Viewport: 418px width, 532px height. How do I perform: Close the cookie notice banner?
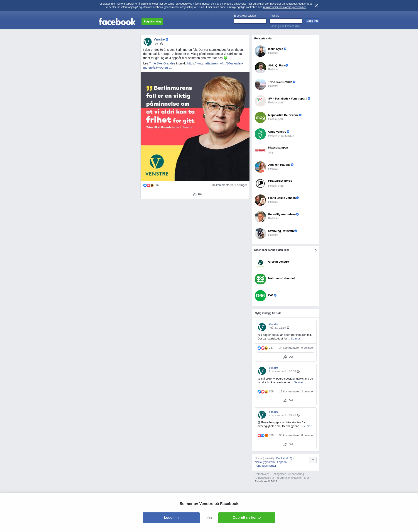pos(316,6)
